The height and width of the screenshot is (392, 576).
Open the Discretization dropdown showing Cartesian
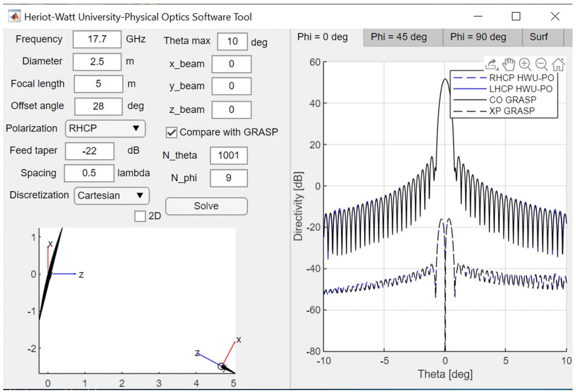[x=111, y=196]
